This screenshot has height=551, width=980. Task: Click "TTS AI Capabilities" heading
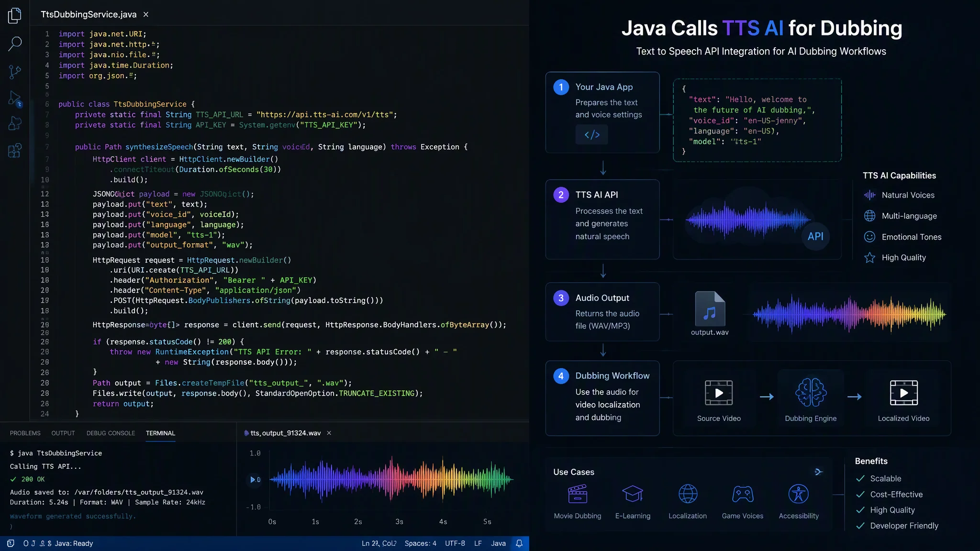click(x=899, y=176)
